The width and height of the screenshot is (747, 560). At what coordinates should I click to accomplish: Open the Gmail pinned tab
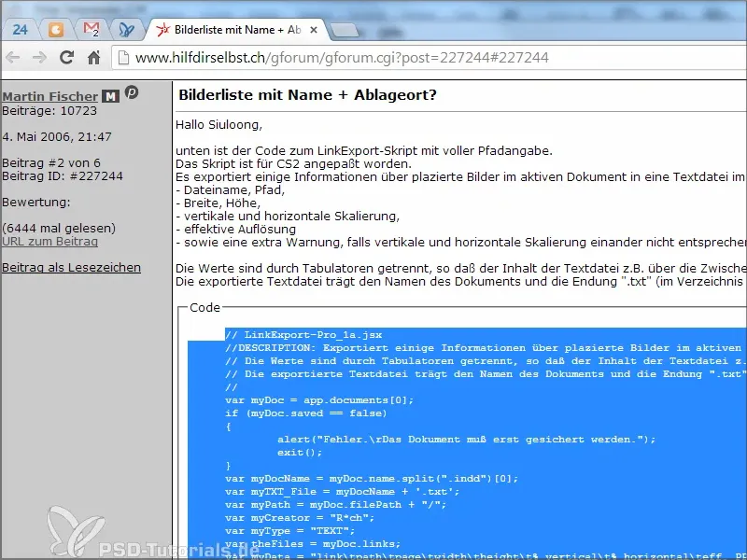[91, 30]
